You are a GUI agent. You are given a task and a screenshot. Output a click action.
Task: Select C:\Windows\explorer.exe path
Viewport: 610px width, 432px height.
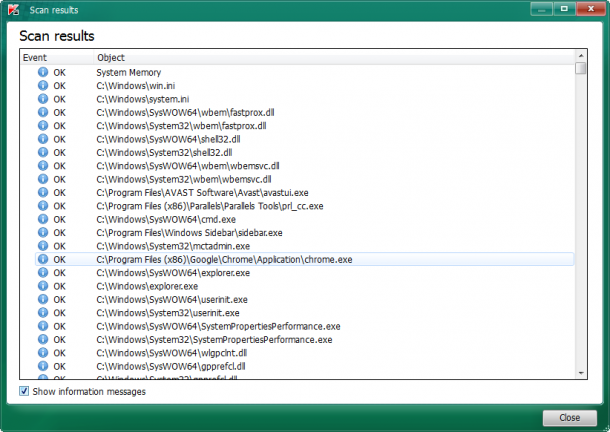[x=147, y=286]
